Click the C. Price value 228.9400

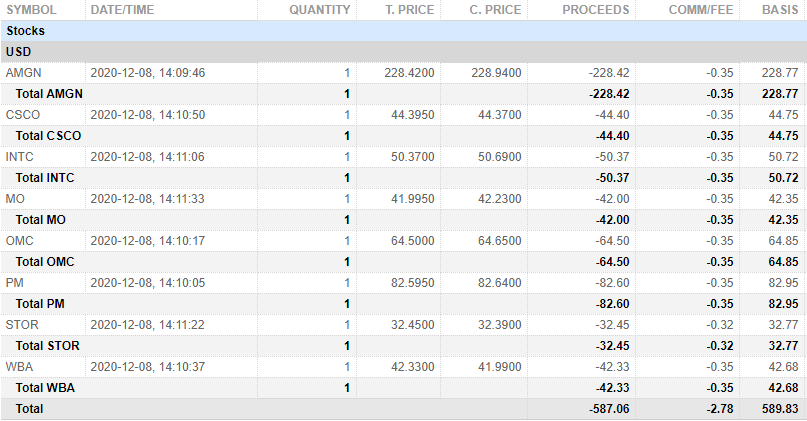tap(496, 73)
